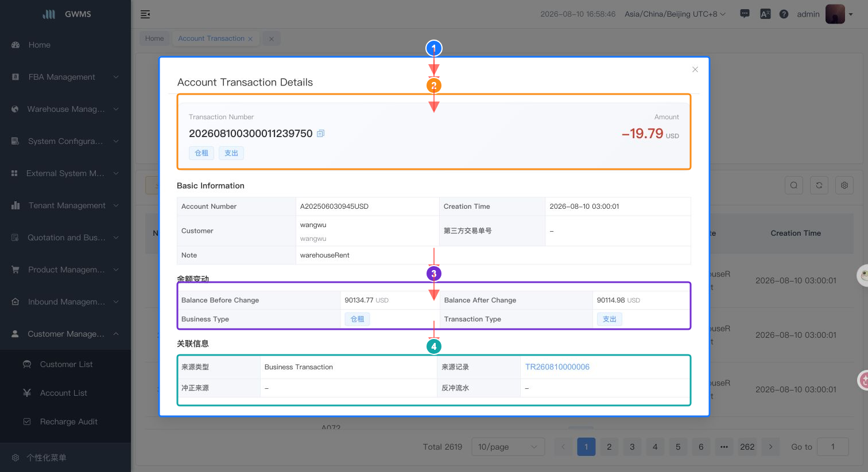Click the Customer Management person icon

(15, 334)
